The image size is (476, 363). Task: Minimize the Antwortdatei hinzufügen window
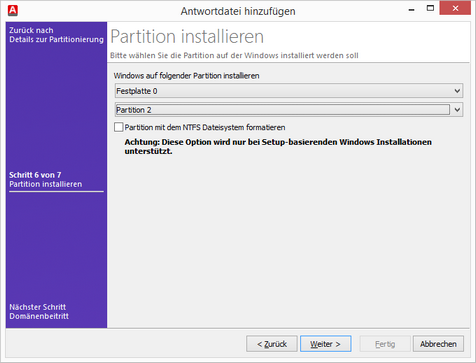click(x=412, y=9)
